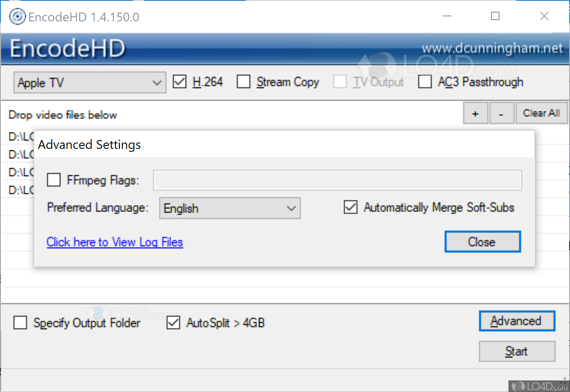Check the FFmpeg Flags option

54,180
